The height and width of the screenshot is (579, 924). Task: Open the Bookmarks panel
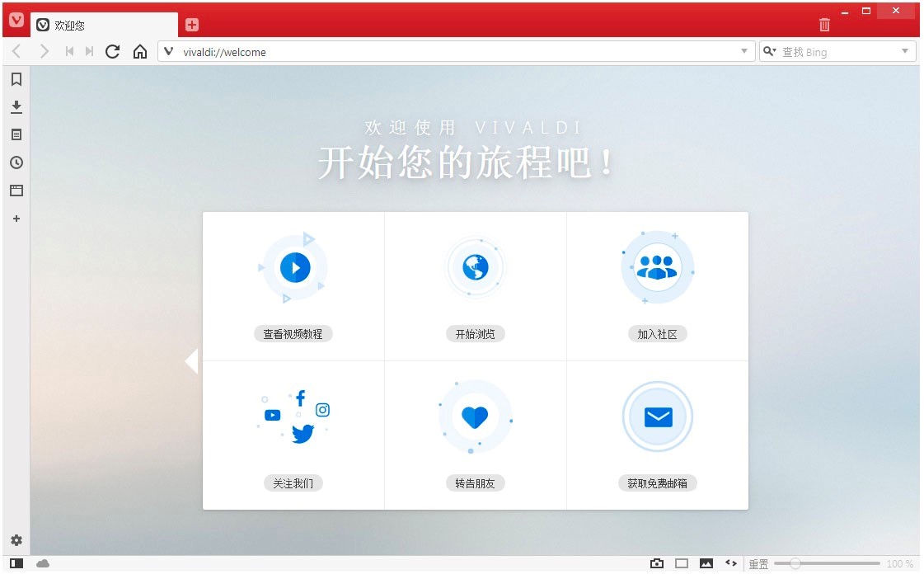pos(16,79)
